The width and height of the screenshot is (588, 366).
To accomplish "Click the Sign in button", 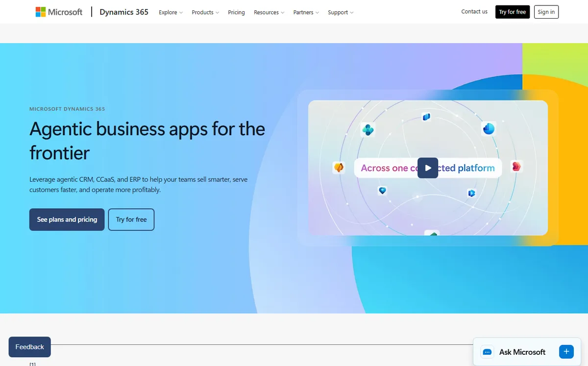I will (546, 12).
